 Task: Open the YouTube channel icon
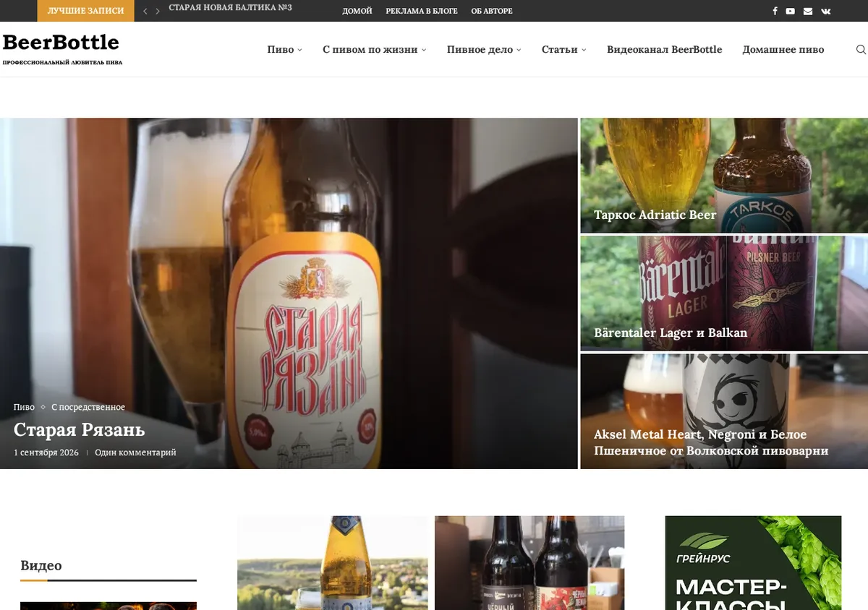[791, 11]
